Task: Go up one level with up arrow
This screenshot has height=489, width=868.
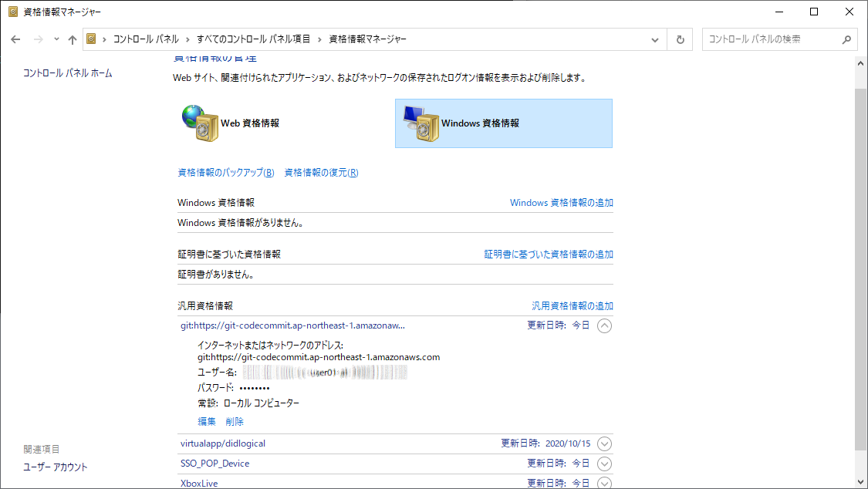Action: [x=73, y=39]
